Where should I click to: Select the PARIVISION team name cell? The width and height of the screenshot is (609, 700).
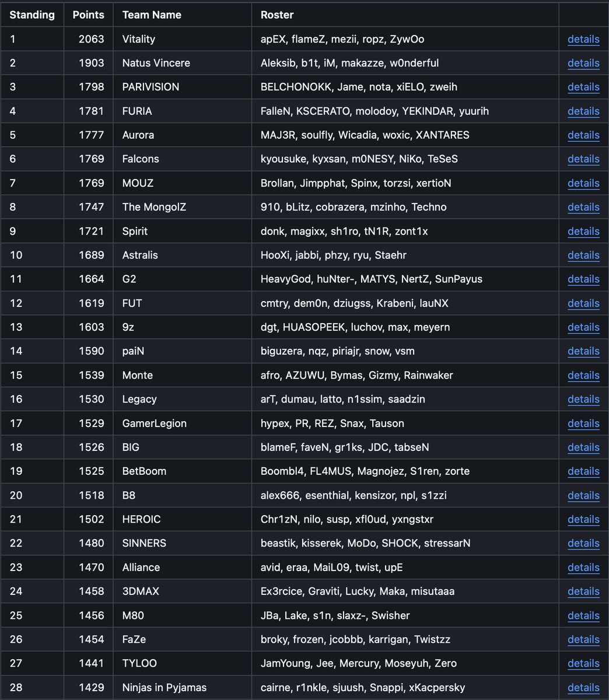[x=183, y=87]
